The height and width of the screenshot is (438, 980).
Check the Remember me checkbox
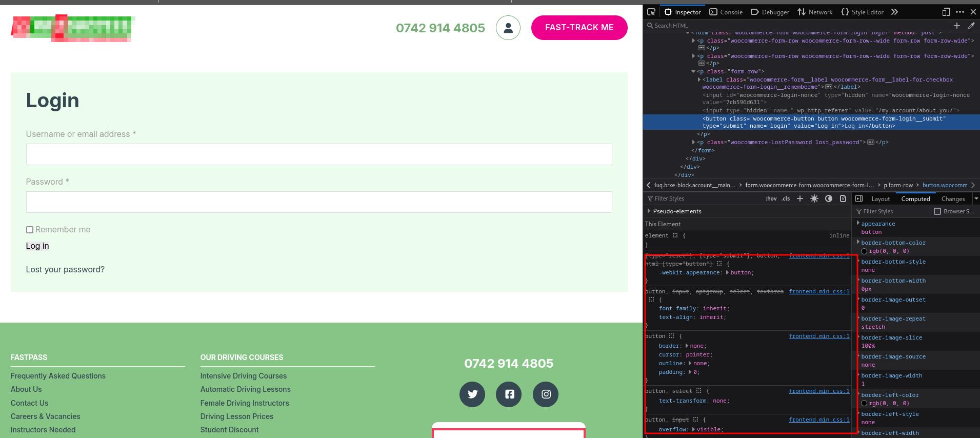click(30, 230)
